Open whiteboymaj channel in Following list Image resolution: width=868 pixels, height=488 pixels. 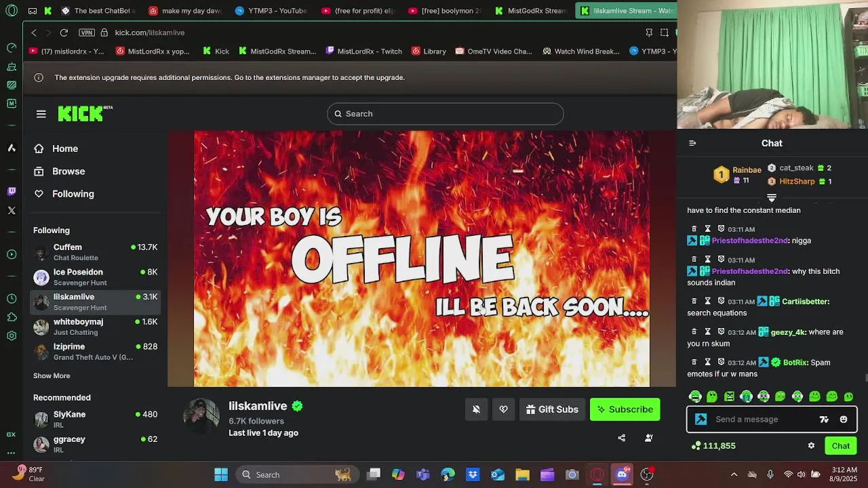coord(96,327)
